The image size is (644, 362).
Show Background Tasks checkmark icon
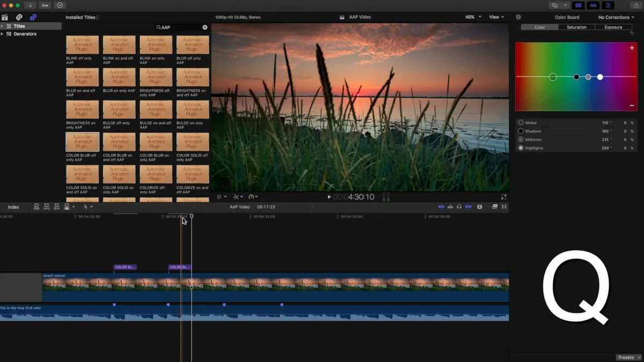pos(60,5)
